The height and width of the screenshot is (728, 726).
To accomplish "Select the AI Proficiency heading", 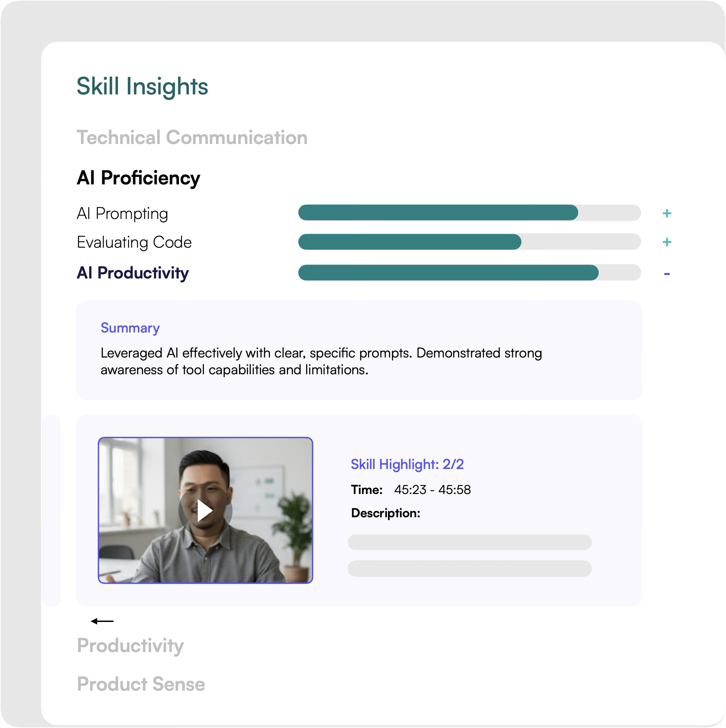I will tap(138, 178).
